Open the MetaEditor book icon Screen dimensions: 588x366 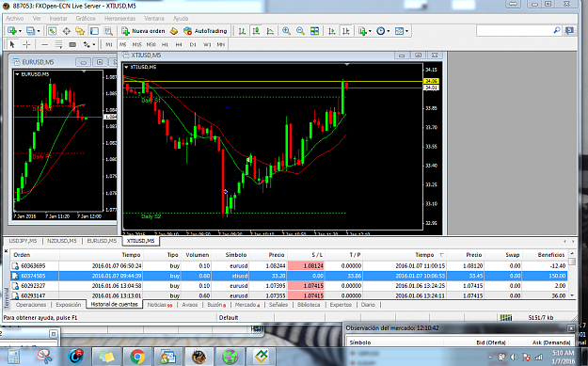(174, 31)
